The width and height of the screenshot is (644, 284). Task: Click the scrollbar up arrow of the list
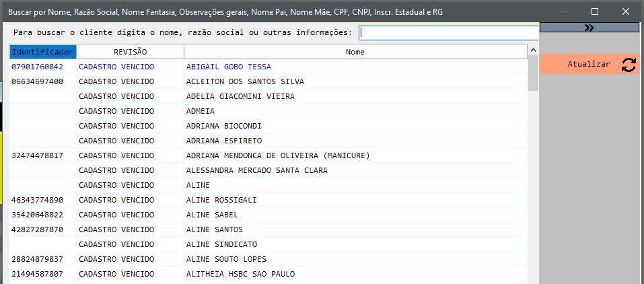tap(533, 50)
